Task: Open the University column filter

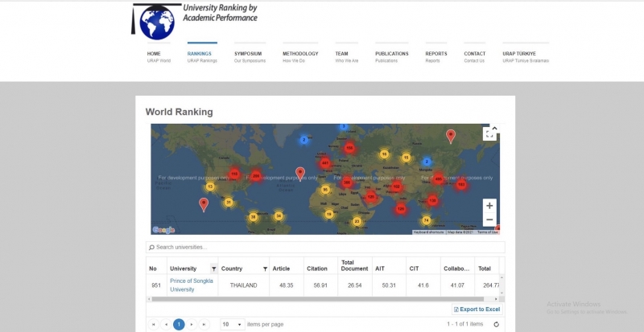Action: (x=213, y=268)
